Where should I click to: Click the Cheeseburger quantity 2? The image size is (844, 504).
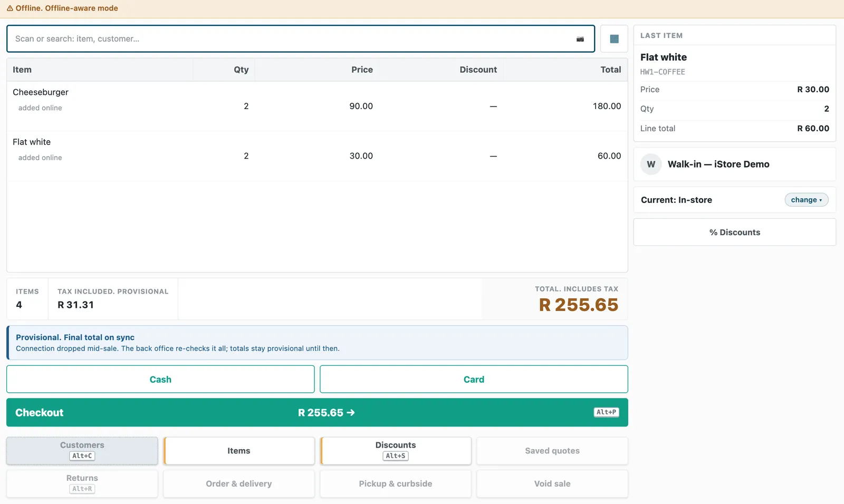[x=246, y=106]
